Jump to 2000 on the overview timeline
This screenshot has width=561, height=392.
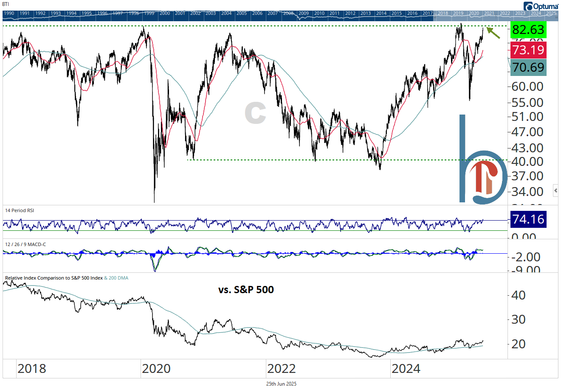(164, 13)
